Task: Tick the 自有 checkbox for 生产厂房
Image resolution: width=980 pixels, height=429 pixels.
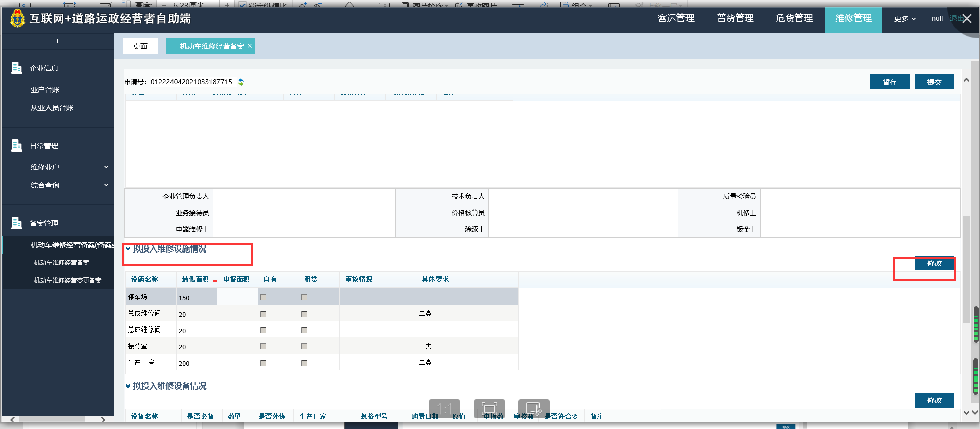Action: click(263, 363)
